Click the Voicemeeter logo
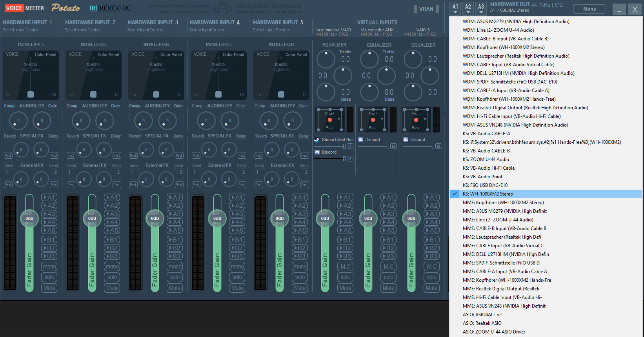 [24, 8]
